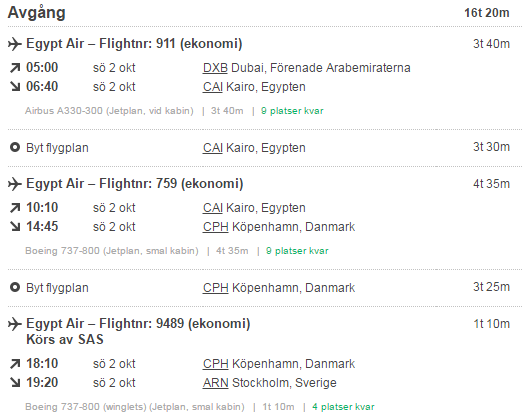Click the circle icon for Kairo plane change

[15, 147]
